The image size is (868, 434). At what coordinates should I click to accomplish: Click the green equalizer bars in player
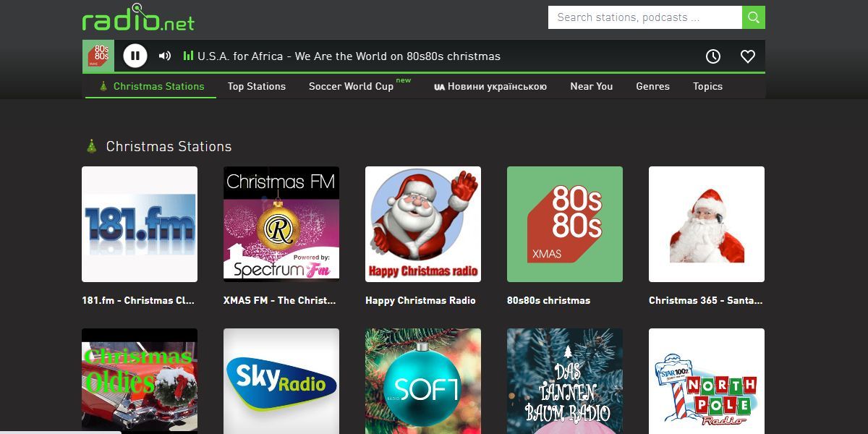tap(188, 56)
